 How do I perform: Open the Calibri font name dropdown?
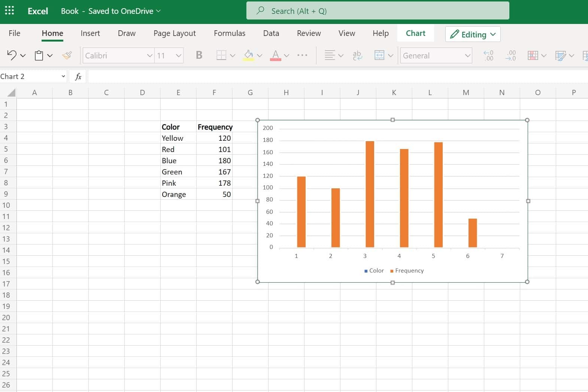[x=149, y=55]
